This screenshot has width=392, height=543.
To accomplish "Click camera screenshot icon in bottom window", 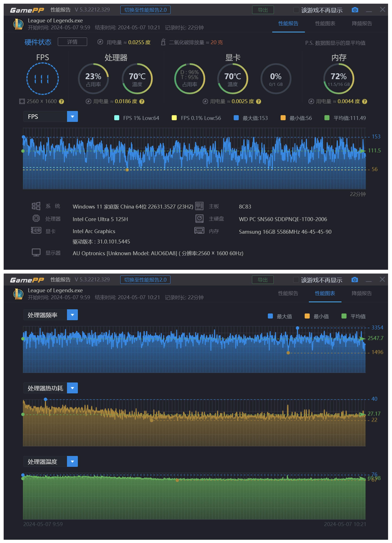I will [355, 280].
